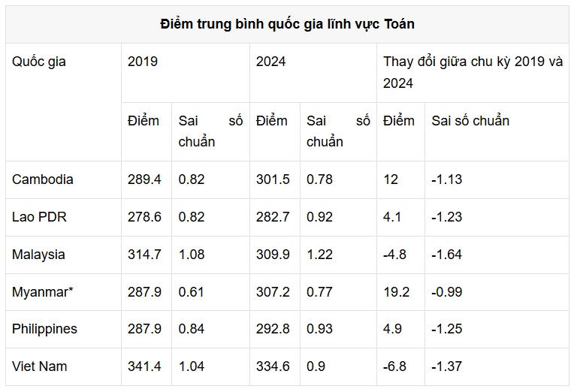This screenshot has width=574, height=392.
Task: Click the Philippines country cell
Action: click(x=44, y=329)
